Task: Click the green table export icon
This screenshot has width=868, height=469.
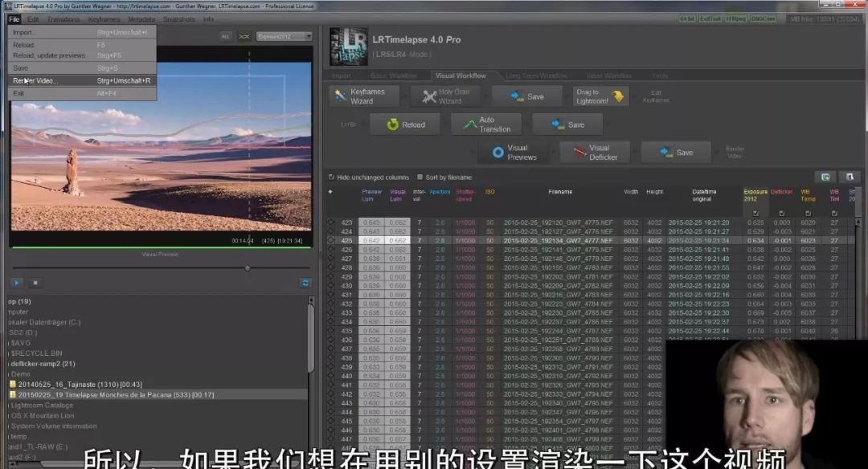Action: coord(825,177)
